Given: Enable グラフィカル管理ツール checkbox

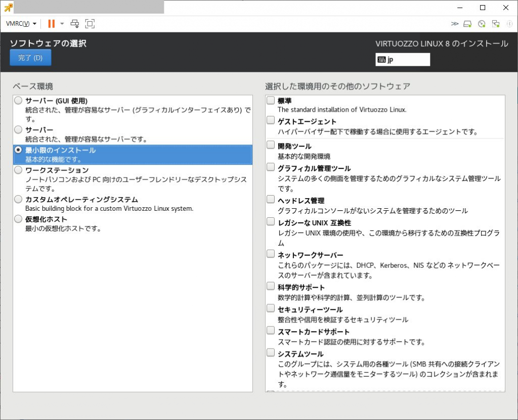Looking at the screenshot, I should point(271,167).
